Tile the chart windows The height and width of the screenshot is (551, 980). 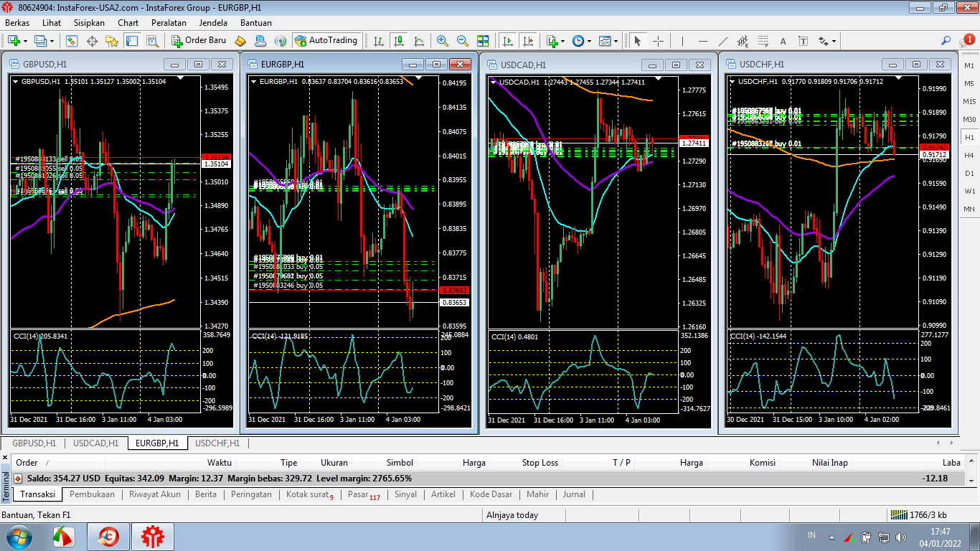click(x=483, y=41)
